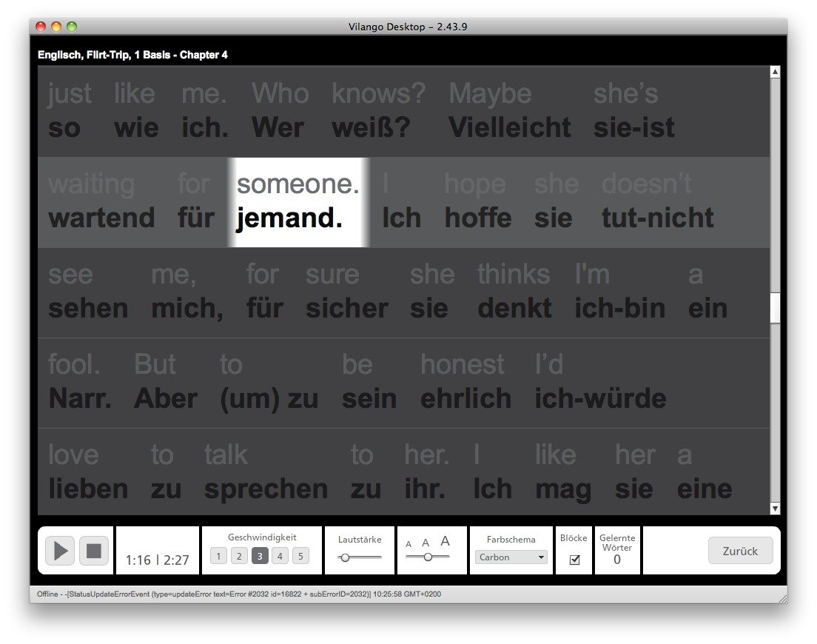The image size is (817, 644).
Task: Click the word 'I'm / ich-bin'
Action: click(620, 292)
